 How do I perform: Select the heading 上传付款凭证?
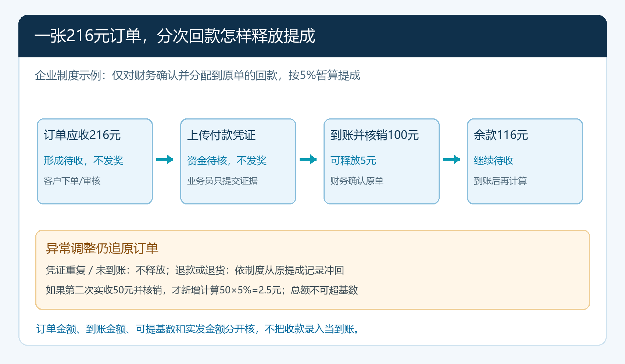coord(221,135)
